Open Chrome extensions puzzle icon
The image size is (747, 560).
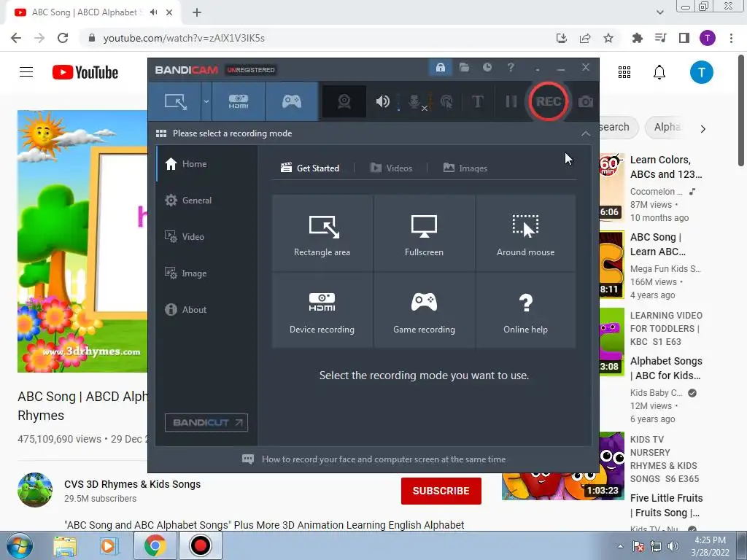637,38
